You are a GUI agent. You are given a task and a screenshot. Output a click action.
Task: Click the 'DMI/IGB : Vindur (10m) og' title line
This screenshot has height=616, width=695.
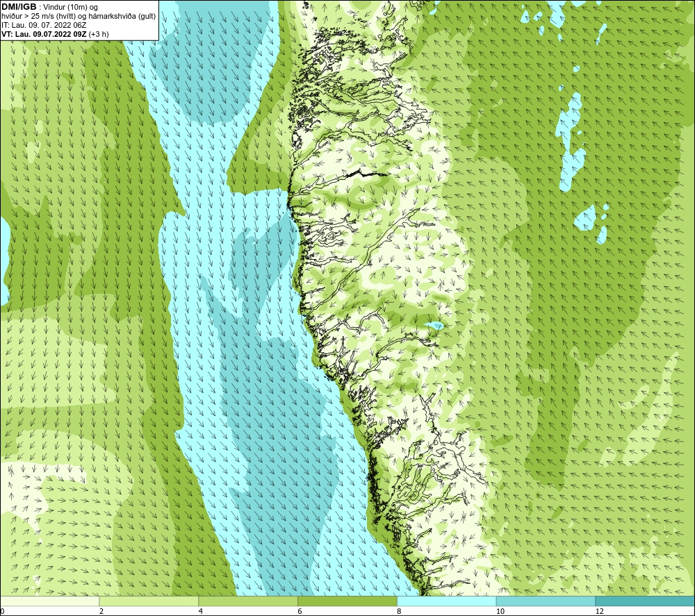click(49, 7)
